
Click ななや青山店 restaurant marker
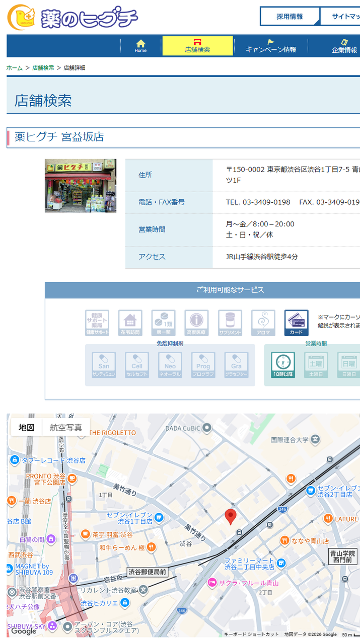[285, 540]
